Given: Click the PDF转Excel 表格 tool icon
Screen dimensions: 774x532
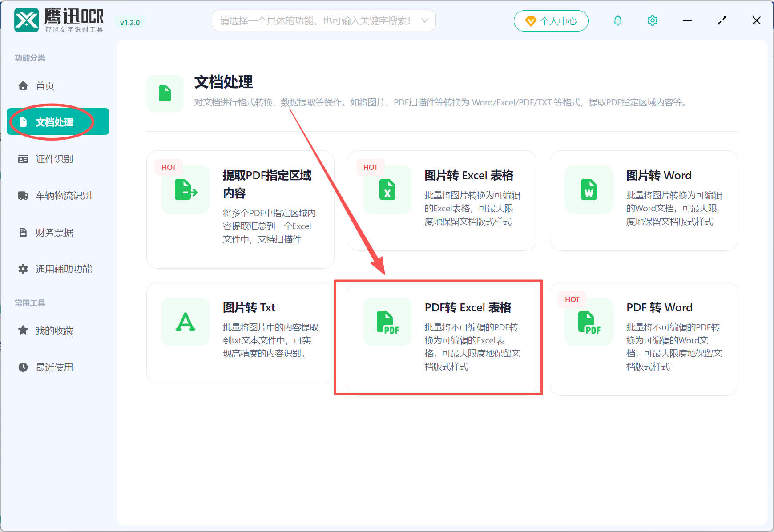Looking at the screenshot, I should click(387, 322).
